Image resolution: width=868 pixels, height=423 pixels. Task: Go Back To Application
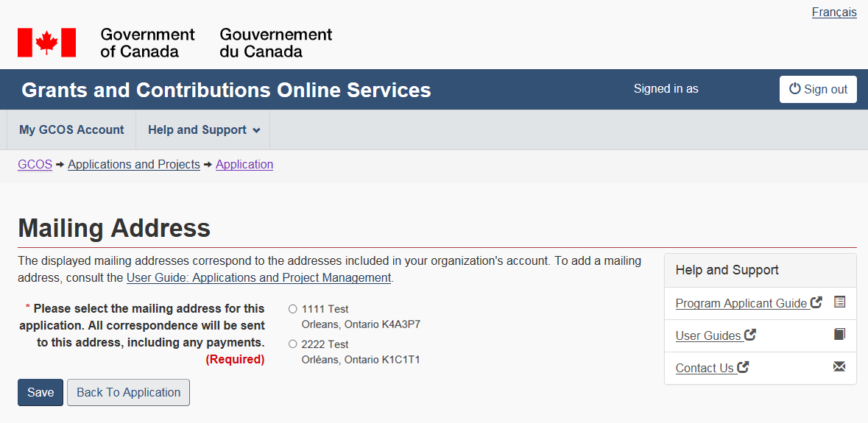(x=128, y=392)
